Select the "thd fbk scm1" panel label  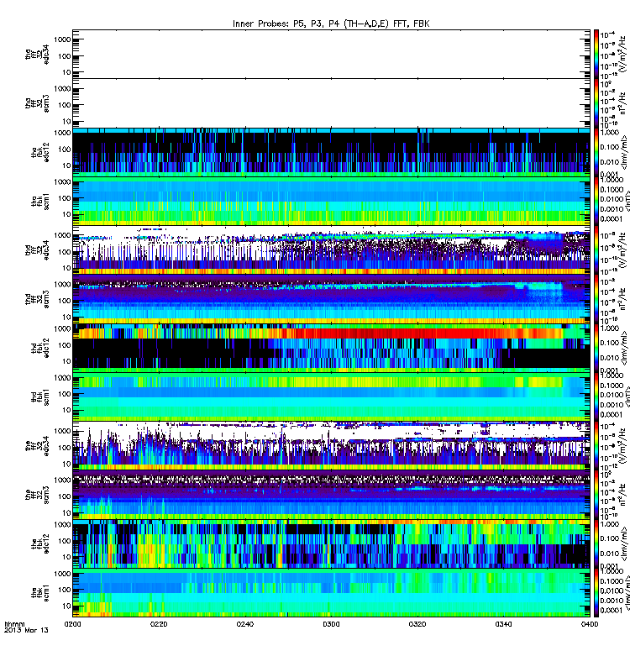pos(40,396)
